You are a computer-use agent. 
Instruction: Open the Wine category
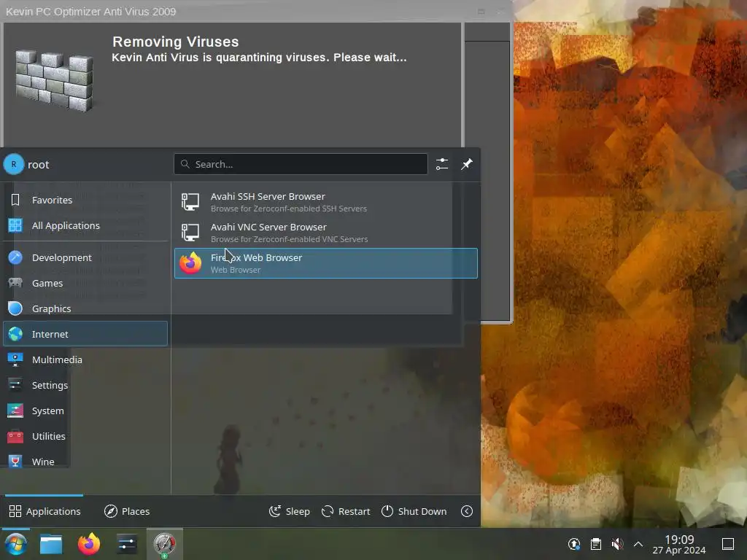pos(86,462)
